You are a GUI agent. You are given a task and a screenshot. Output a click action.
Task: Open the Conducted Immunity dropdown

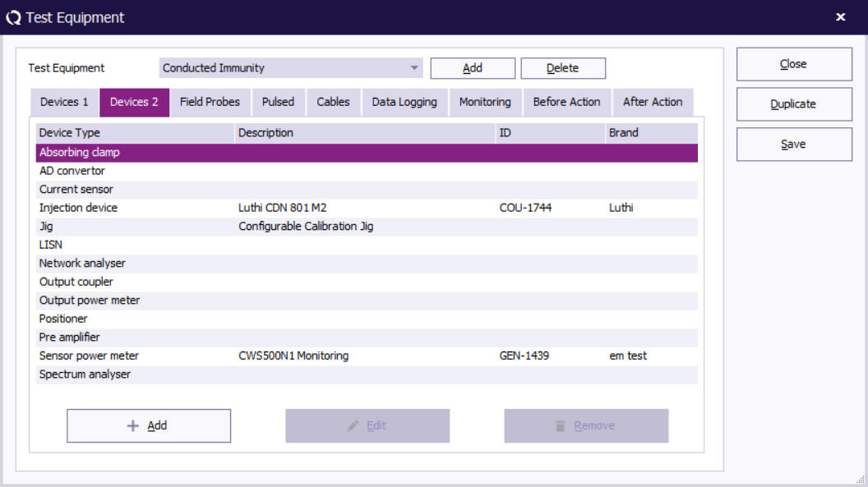tap(291, 68)
